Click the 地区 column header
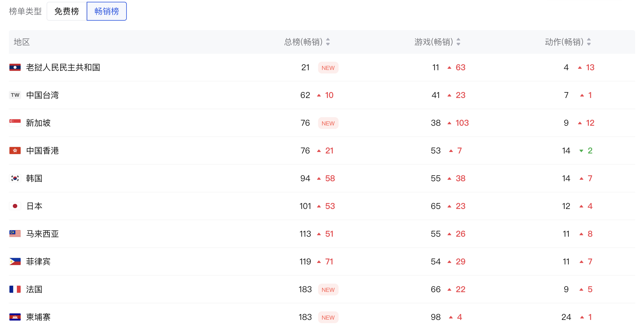The image size is (644, 327). pyautogui.click(x=22, y=42)
